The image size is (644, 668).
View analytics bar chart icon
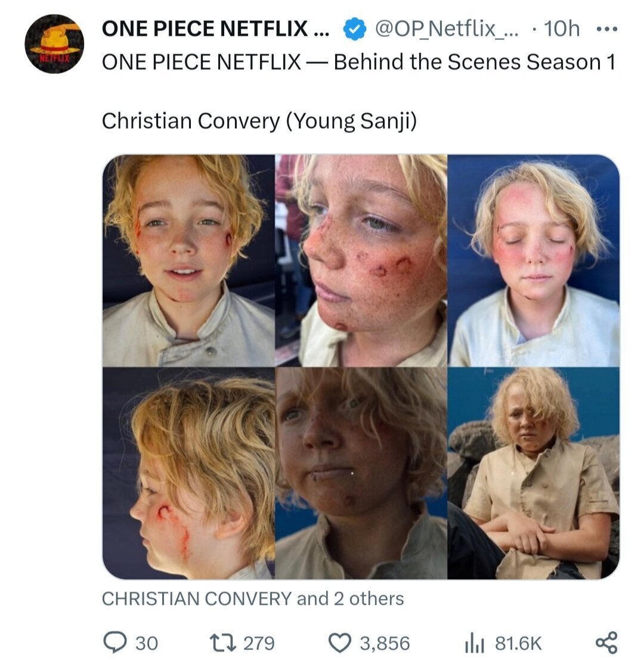click(x=475, y=643)
